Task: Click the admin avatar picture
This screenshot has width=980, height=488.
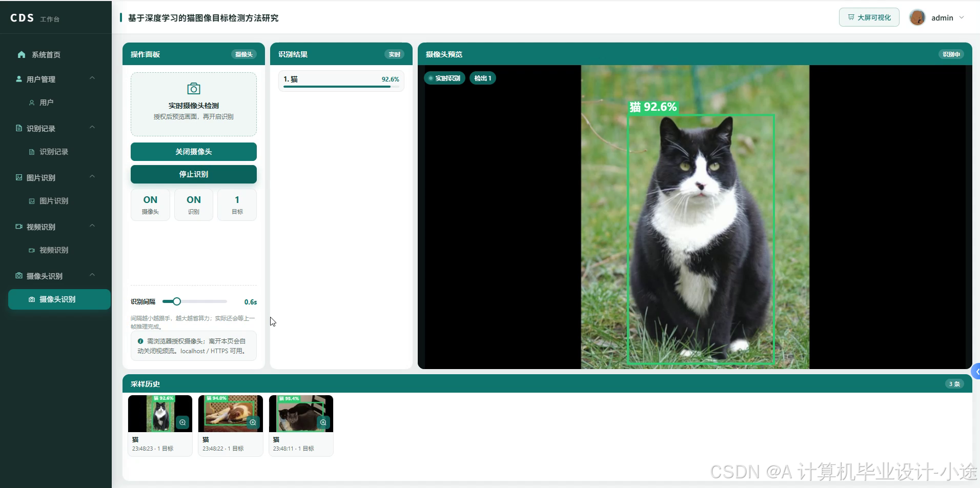Action: point(917,17)
